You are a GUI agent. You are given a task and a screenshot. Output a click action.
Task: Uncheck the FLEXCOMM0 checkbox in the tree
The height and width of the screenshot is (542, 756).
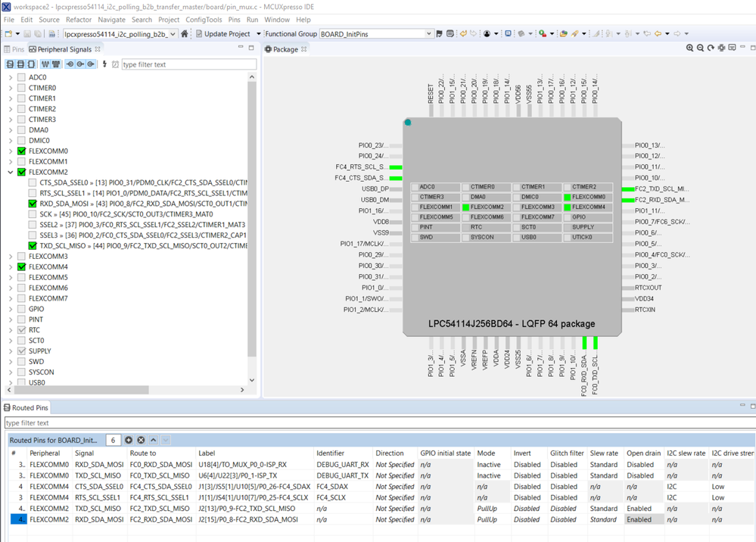click(21, 151)
